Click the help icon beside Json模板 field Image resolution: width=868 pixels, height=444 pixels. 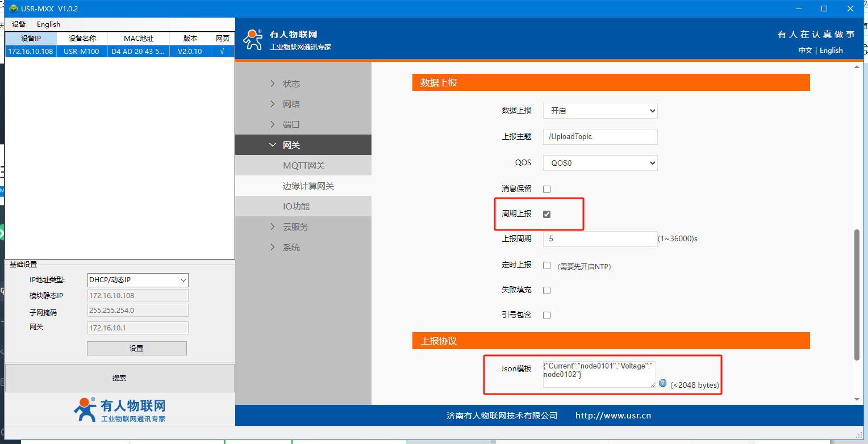pyautogui.click(x=662, y=383)
